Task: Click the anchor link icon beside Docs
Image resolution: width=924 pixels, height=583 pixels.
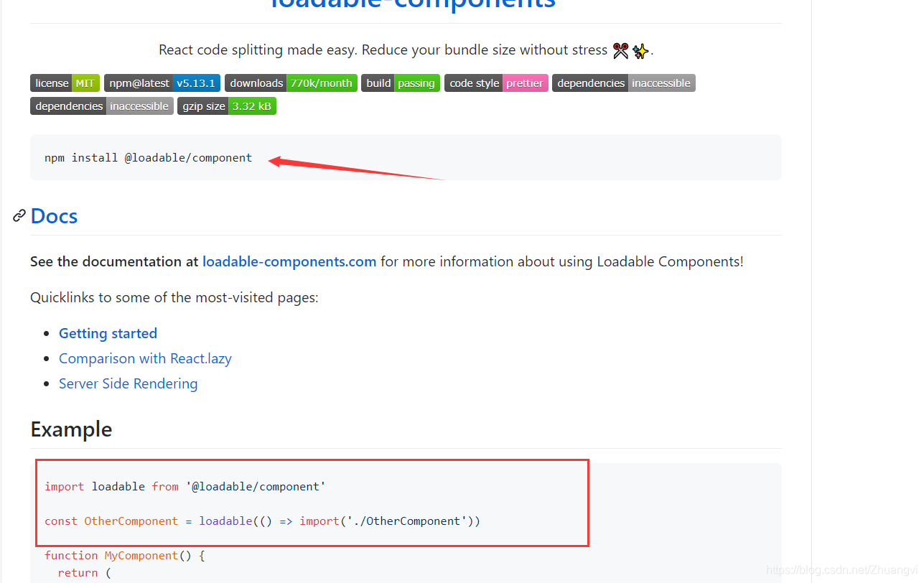Action: (x=19, y=215)
